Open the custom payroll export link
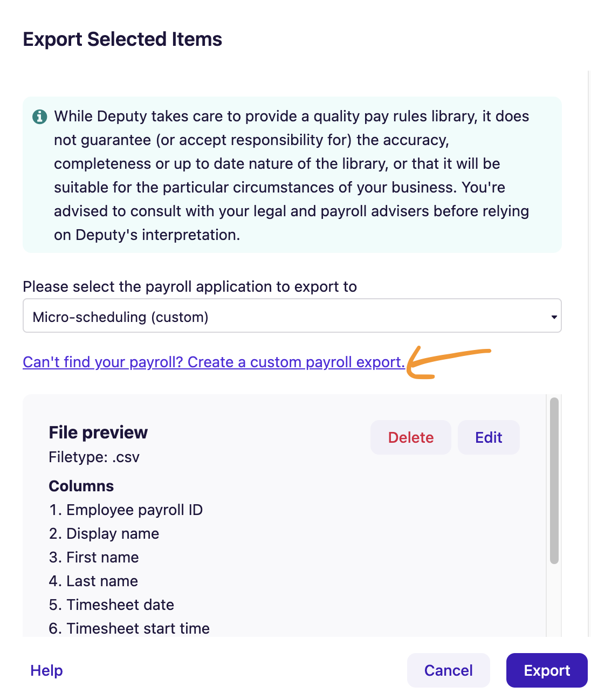 click(x=214, y=362)
